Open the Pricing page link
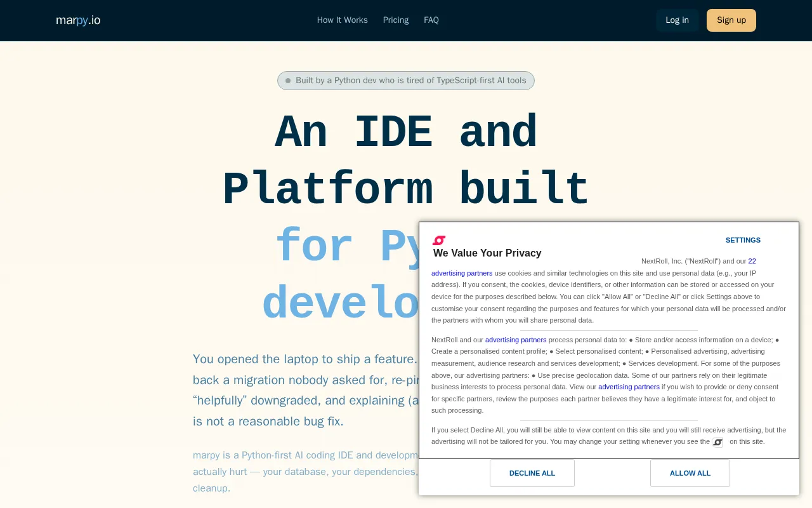This screenshot has height=508, width=812. click(396, 20)
